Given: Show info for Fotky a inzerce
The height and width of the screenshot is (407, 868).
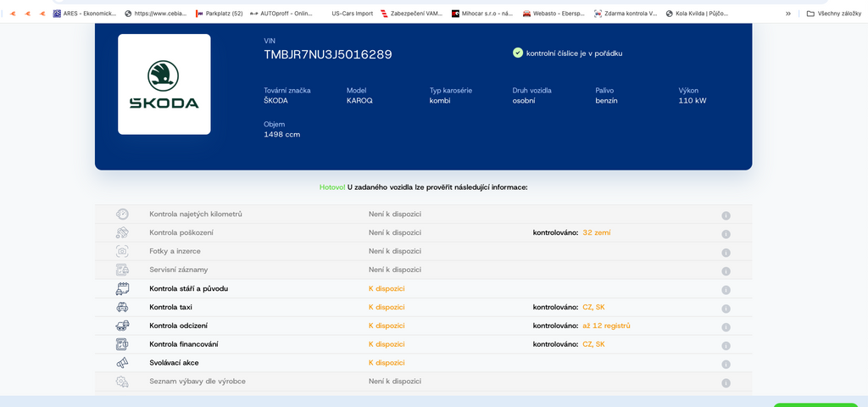Looking at the screenshot, I should pos(726,253).
